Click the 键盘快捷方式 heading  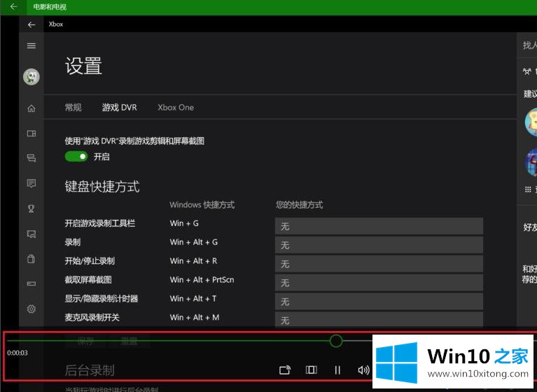tap(102, 187)
